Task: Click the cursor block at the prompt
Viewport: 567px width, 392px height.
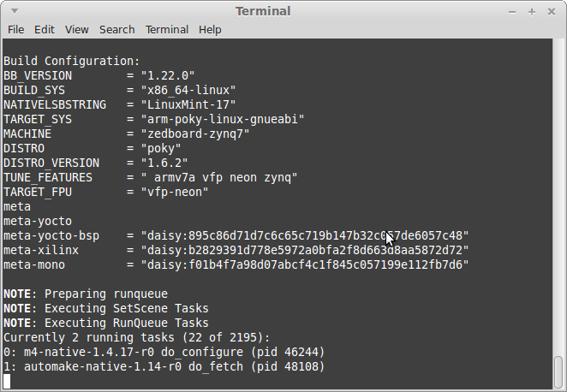Action: pyautogui.click(x=7, y=381)
